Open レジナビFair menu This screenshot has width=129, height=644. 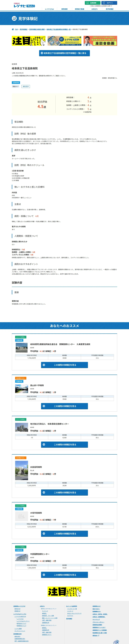point(49,9)
